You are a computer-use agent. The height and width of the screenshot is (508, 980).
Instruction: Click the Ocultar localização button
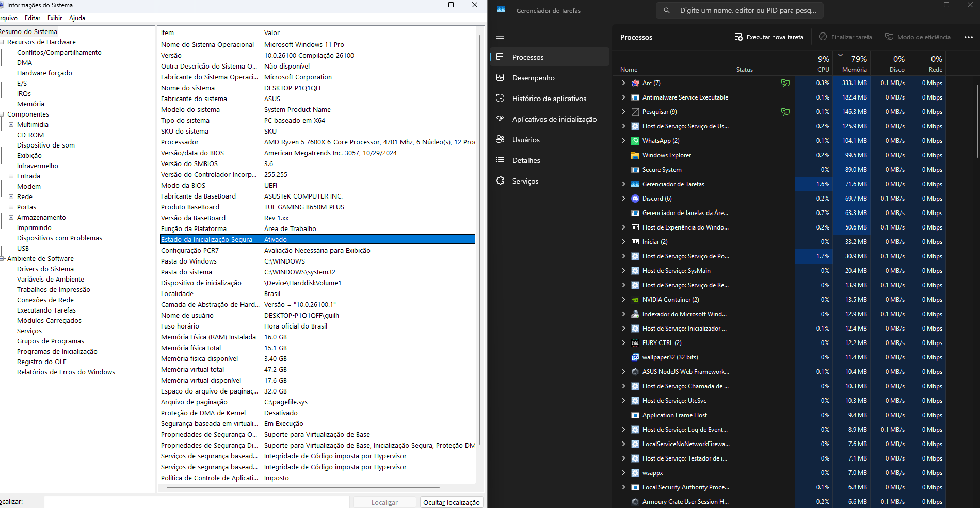point(452,502)
